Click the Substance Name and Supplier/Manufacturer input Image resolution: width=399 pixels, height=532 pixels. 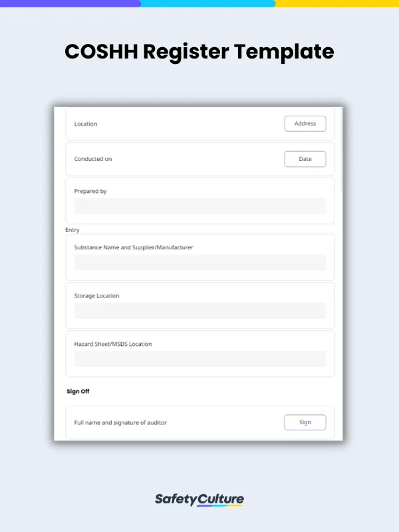pyautogui.click(x=200, y=262)
